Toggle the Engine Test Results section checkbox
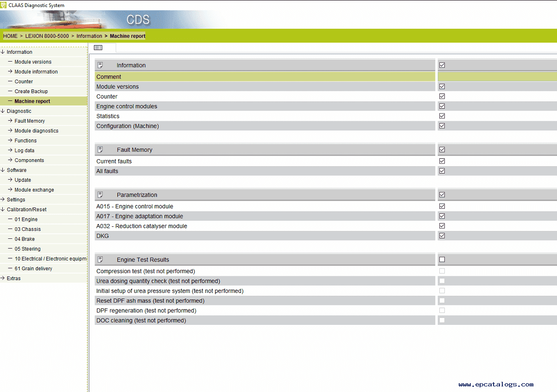 tap(442, 260)
